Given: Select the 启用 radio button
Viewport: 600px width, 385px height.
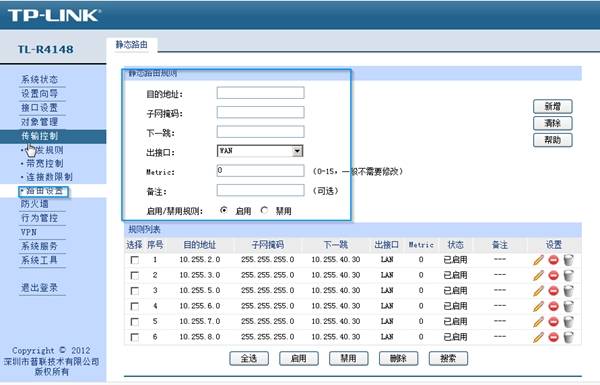Looking at the screenshot, I should 224,210.
